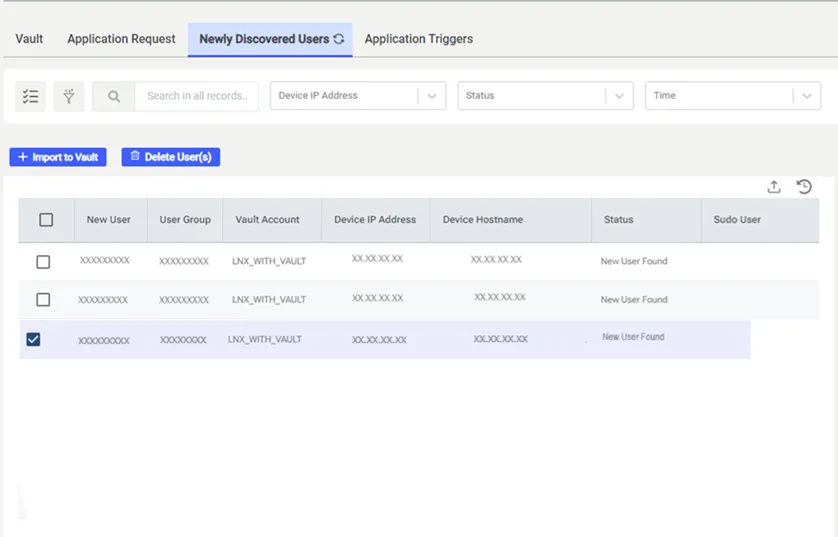Click LNX_WITH_VAULT in the second row
The width and height of the screenshot is (838, 537).
point(269,300)
